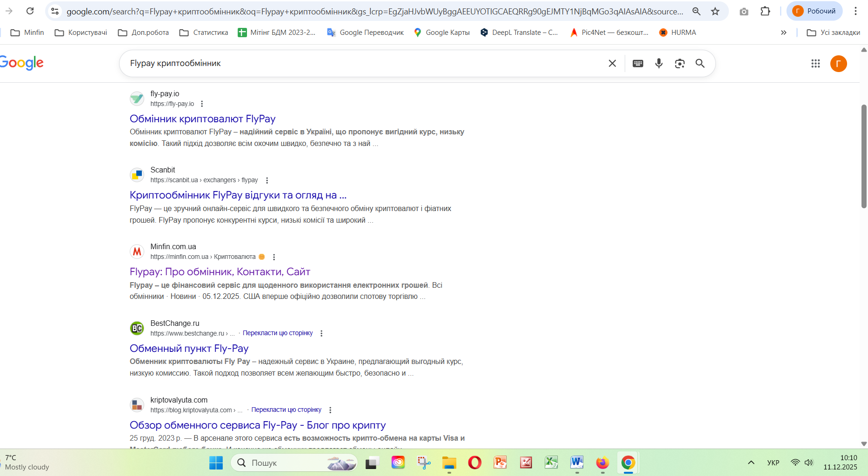The image size is (868, 476).
Task: Open the Pic4Net bookmark
Action: coord(609,33)
